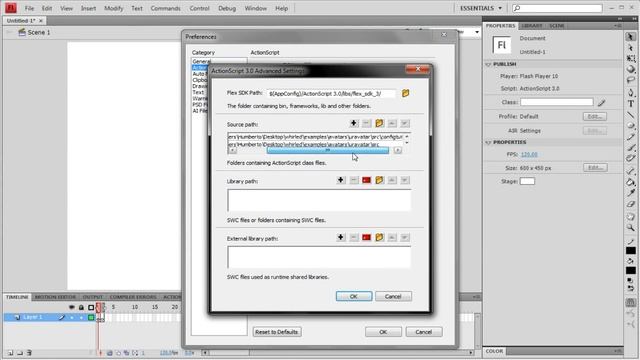The width and height of the screenshot is (640, 360).
Task: Open the Commands menu
Action: (165, 8)
